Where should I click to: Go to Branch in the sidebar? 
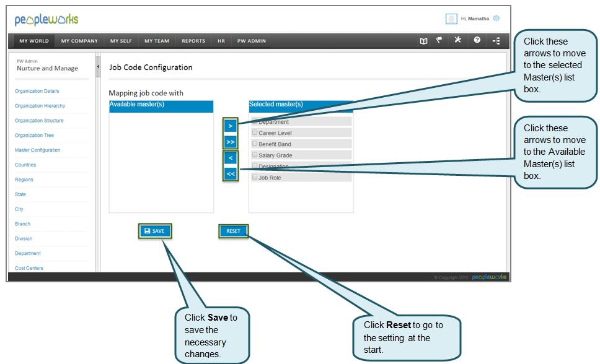point(22,224)
